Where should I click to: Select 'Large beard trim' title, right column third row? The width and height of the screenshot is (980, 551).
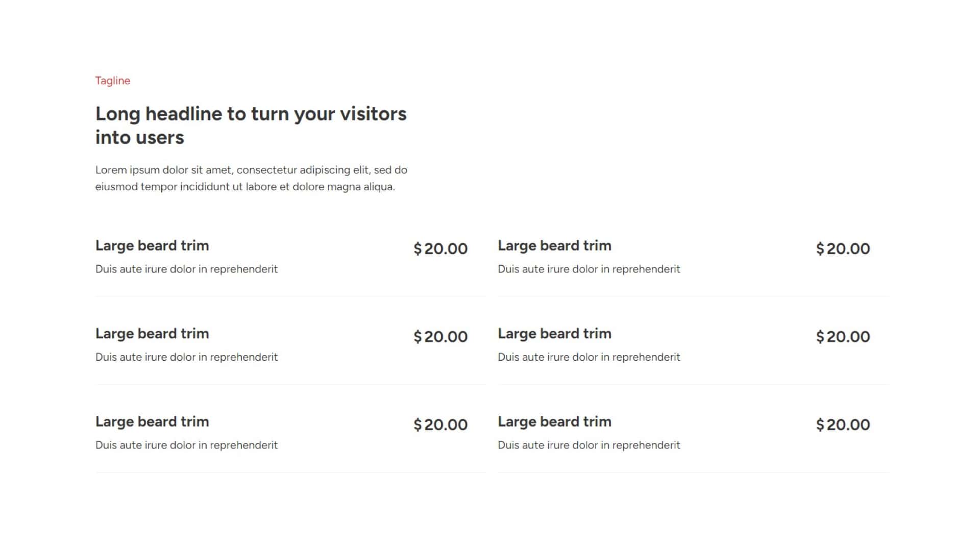(x=554, y=421)
